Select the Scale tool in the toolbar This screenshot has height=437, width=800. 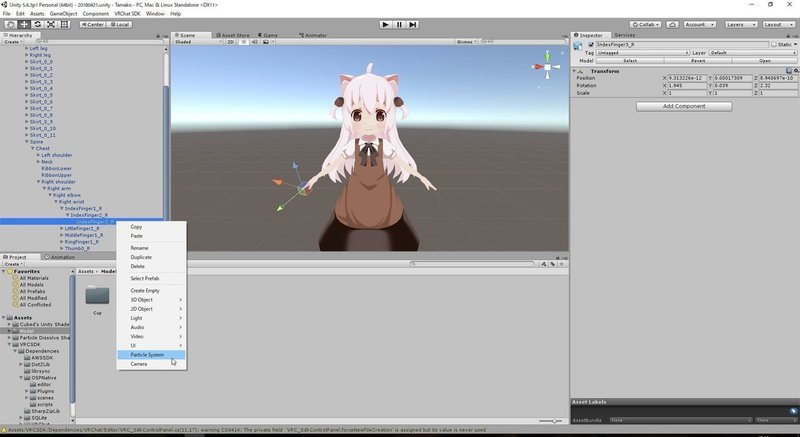51,24
